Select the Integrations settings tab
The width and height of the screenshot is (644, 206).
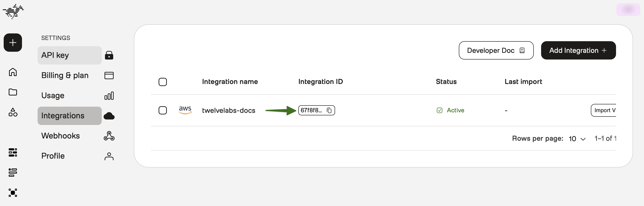[69, 116]
